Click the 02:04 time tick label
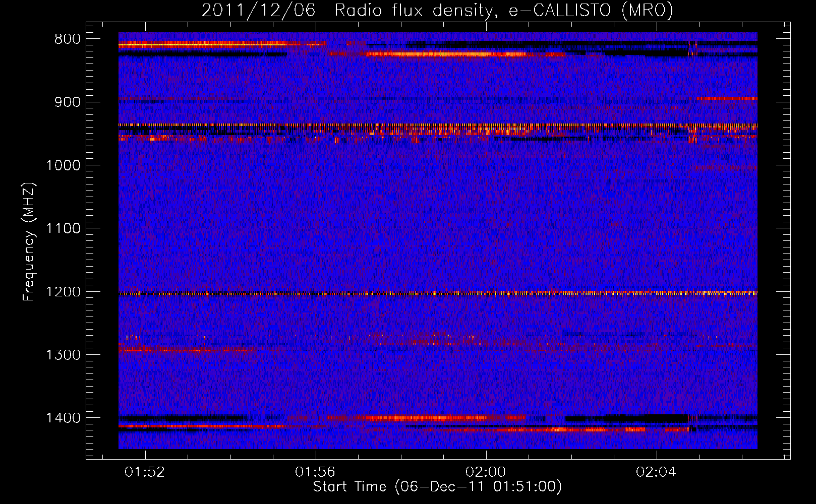This screenshot has width=816, height=504. pos(656,472)
